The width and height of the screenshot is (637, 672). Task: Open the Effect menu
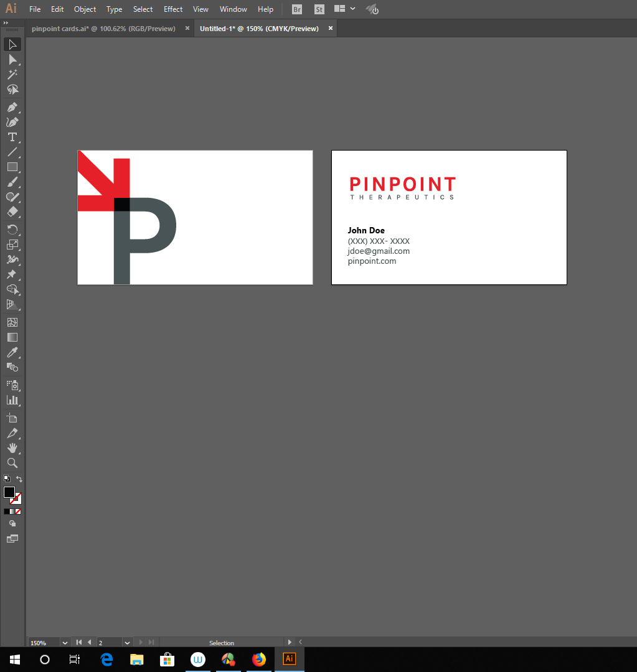tap(173, 9)
